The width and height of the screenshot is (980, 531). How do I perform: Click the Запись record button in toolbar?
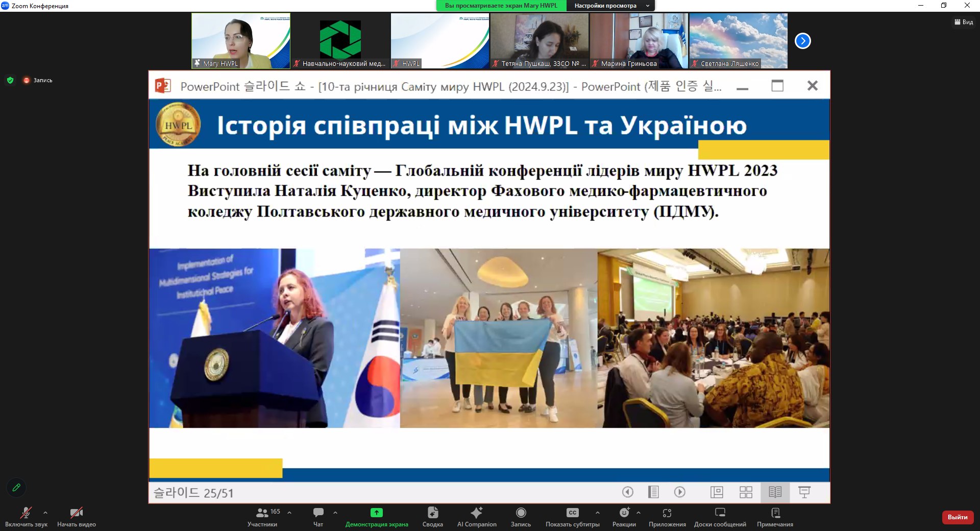pyautogui.click(x=521, y=517)
